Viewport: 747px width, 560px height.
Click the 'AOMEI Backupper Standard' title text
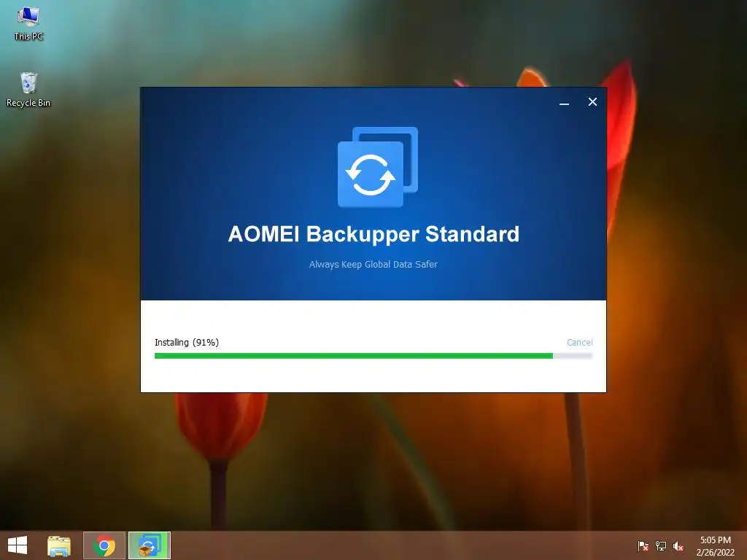373,234
